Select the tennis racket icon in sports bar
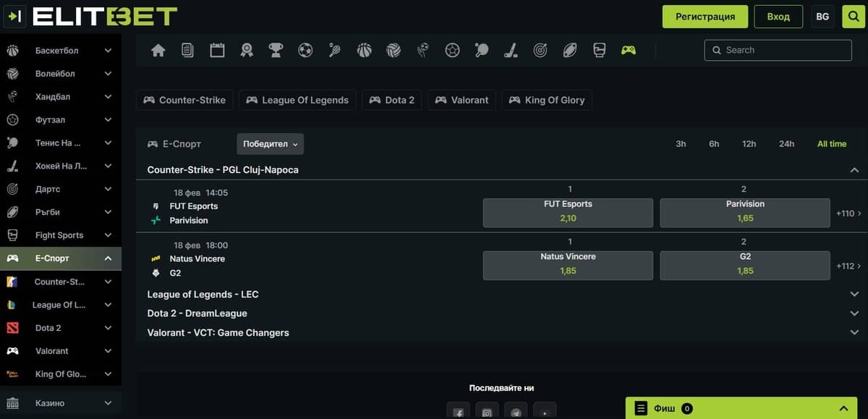The height and width of the screenshot is (419, 868). 335,50
